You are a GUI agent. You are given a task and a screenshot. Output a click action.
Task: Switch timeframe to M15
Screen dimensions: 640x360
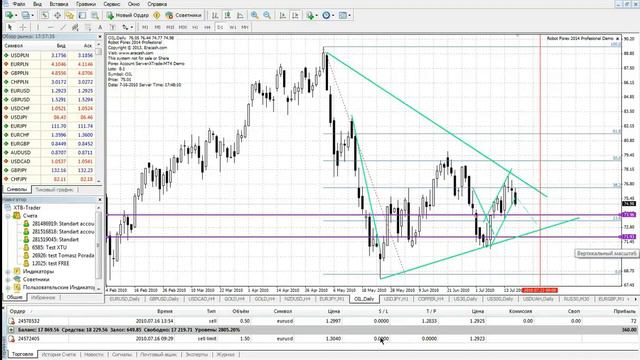[x=170, y=27]
